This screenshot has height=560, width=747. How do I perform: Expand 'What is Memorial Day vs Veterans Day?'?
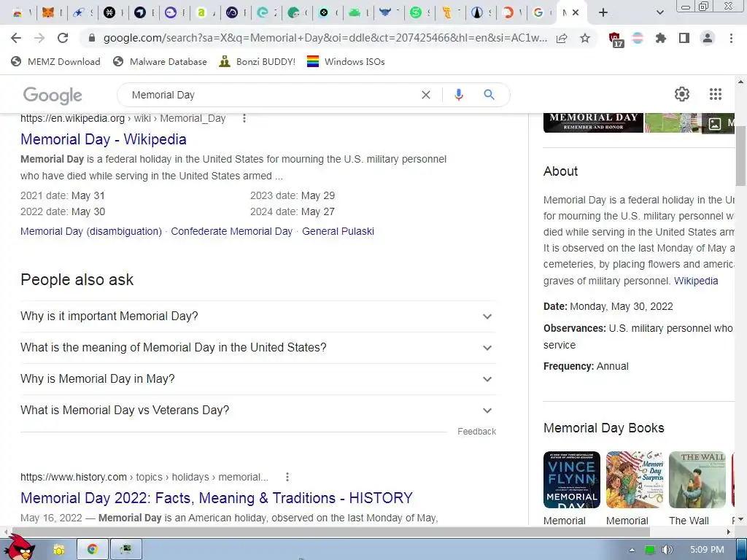258,411
